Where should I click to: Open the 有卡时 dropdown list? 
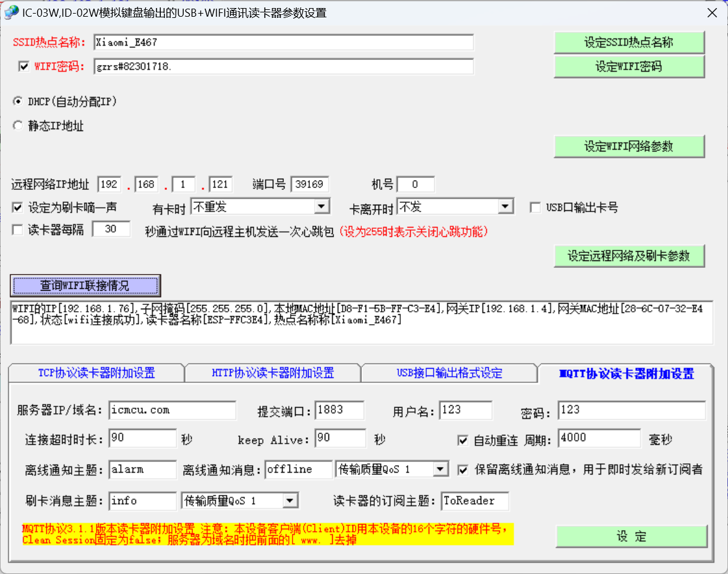pyautogui.click(x=322, y=207)
